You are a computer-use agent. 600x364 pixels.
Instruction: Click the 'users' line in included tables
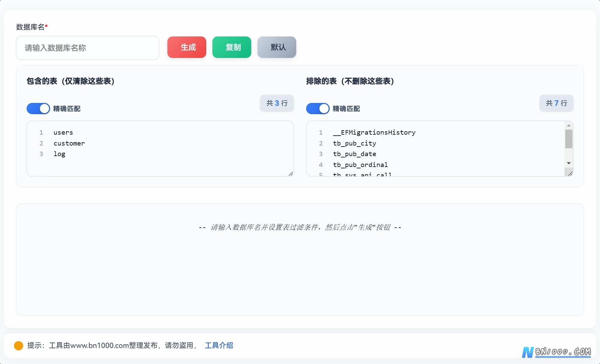coord(63,132)
